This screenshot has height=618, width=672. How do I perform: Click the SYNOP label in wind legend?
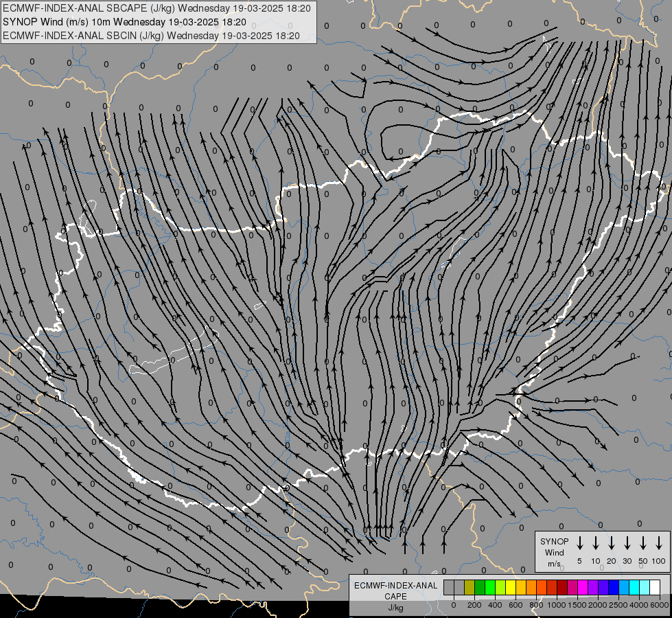click(x=554, y=541)
